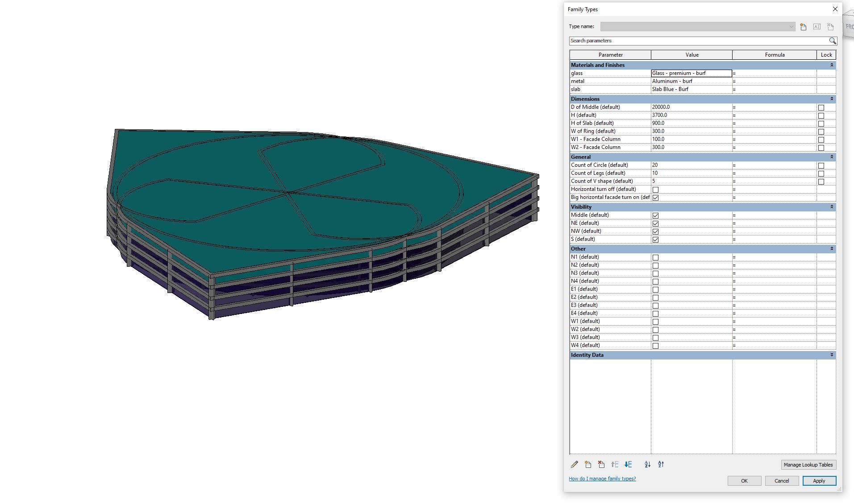Click the Apply button

point(819,481)
